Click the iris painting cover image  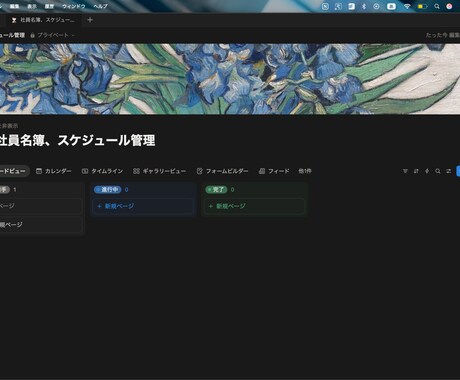click(230, 79)
